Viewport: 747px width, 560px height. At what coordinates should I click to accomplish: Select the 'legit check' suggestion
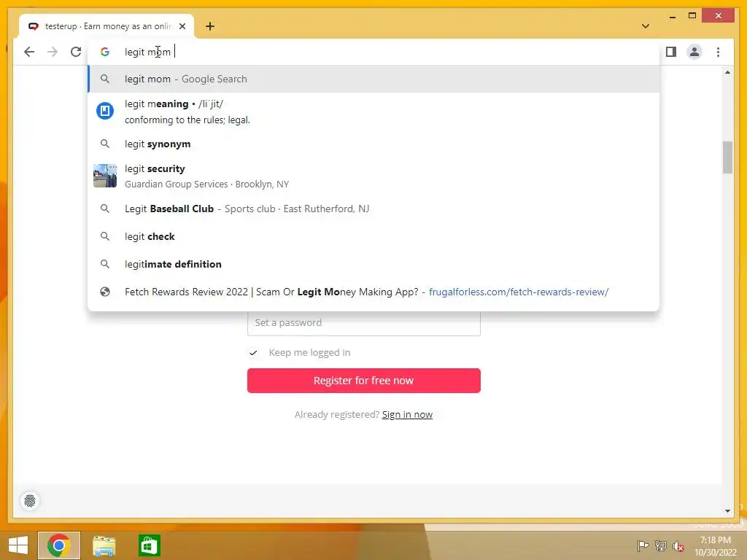[x=374, y=236]
